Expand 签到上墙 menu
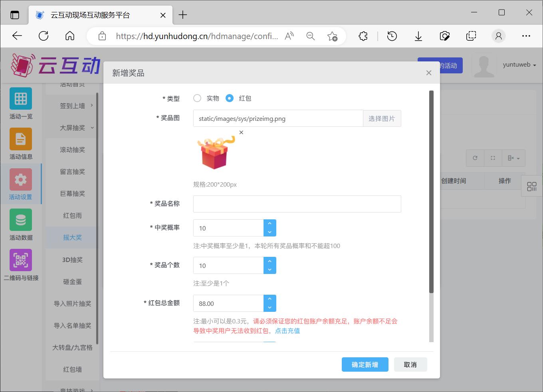This screenshot has height=392, width=543. click(72, 106)
